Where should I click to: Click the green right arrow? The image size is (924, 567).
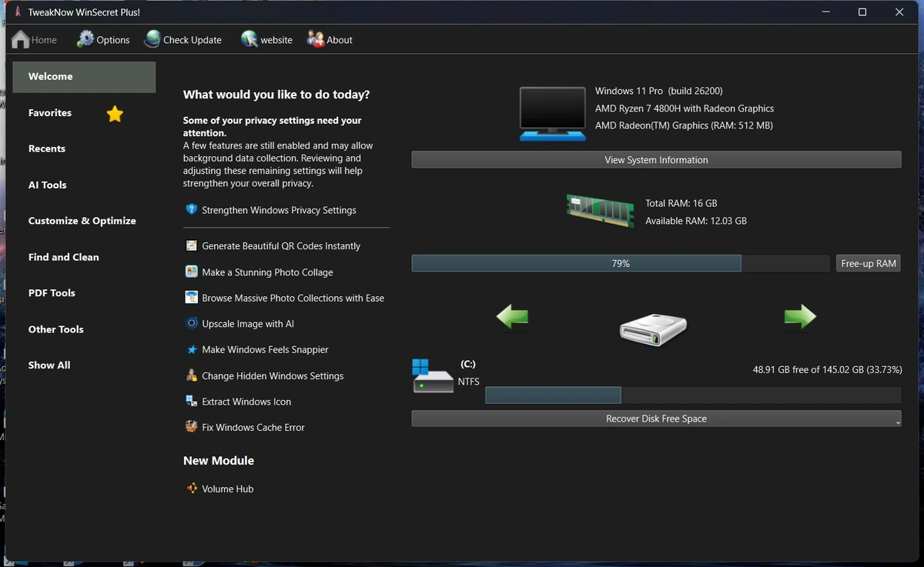[x=800, y=315]
